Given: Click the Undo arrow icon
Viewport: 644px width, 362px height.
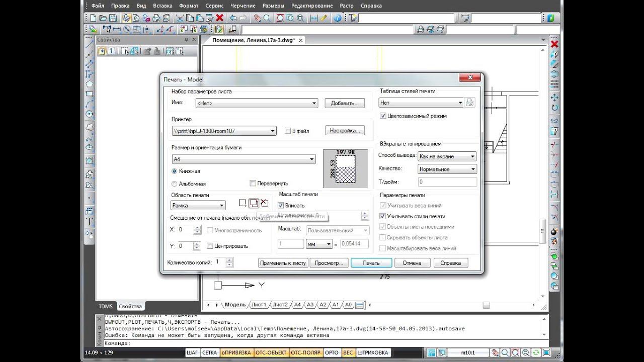Looking at the screenshot, I should [233, 18].
